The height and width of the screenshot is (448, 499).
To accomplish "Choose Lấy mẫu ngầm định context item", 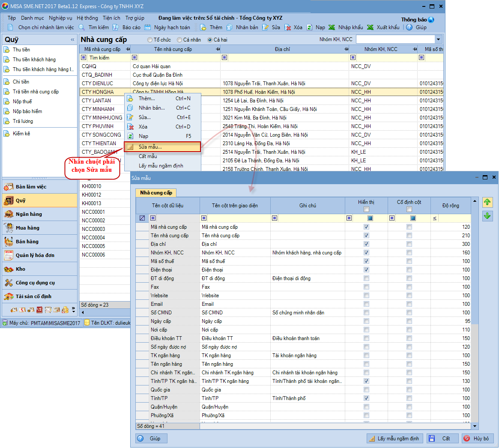I will click(162, 166).
